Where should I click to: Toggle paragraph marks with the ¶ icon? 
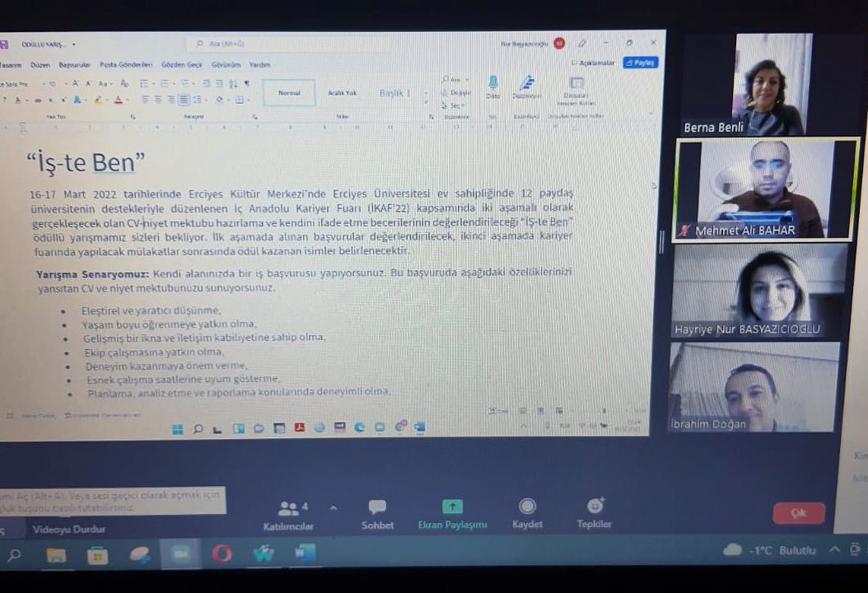[x=247, y=82]
